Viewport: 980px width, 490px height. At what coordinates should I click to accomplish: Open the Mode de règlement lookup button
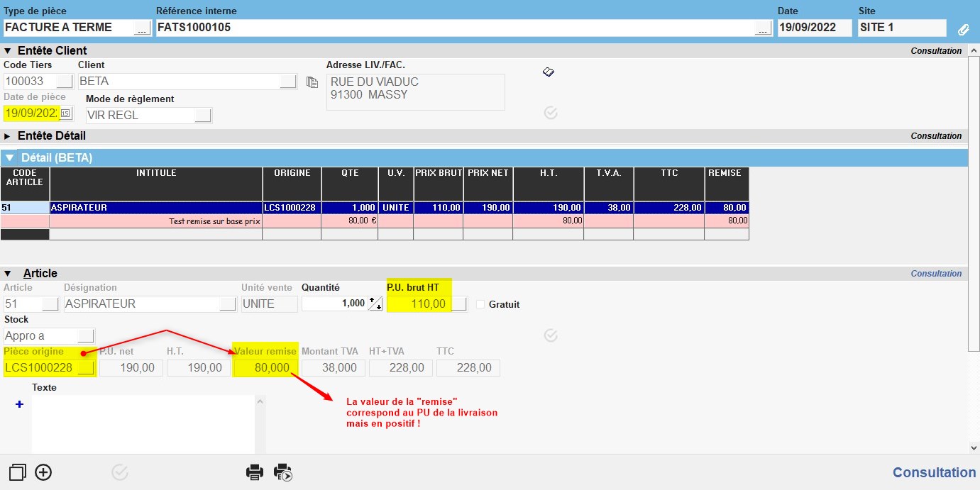(x=203, y=116)
